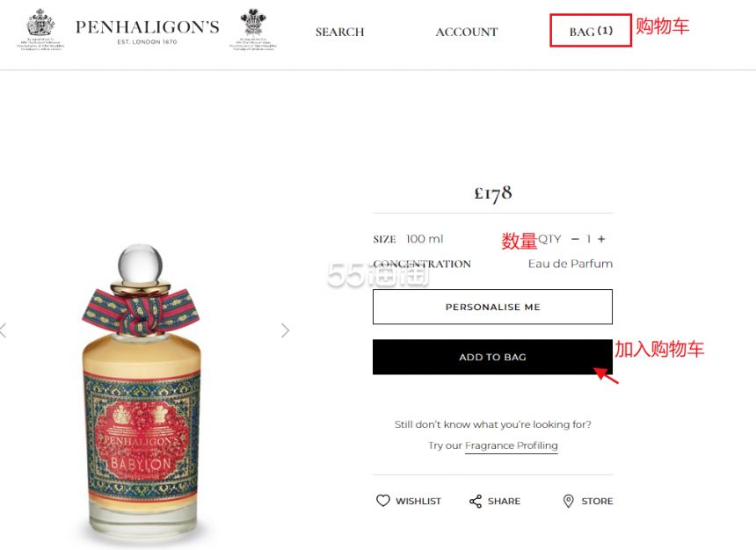
Task: Click the Store location pin icon
Action: [x=569, y=502]
